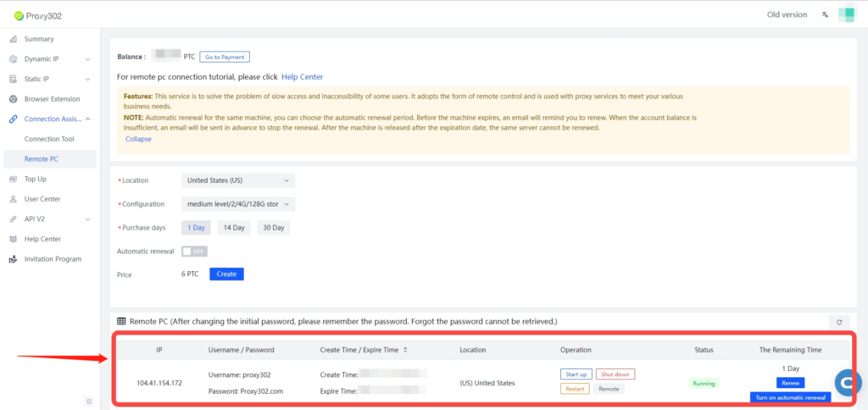Switch to Old version
Viewport: 868px width, 410px height.
(787, 15)
